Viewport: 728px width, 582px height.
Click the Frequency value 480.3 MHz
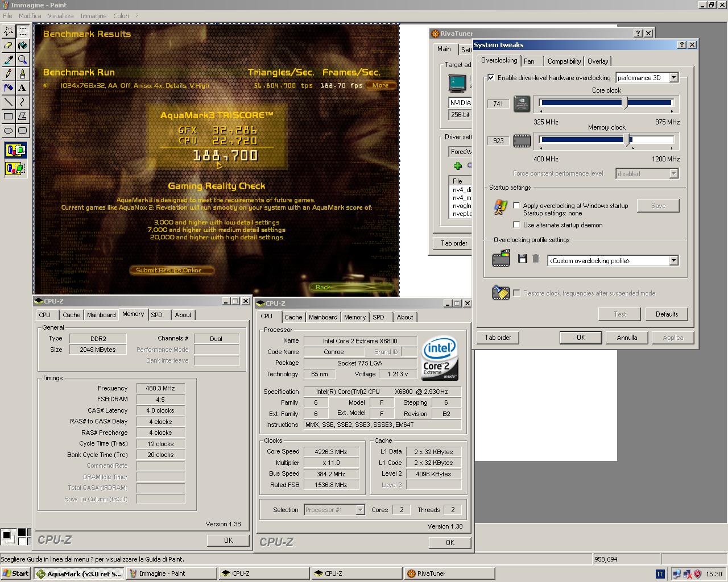(160, 389)
